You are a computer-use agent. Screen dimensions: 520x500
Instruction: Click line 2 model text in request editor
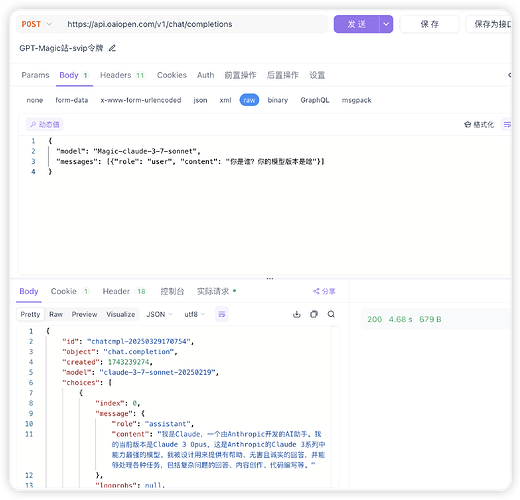128,151
